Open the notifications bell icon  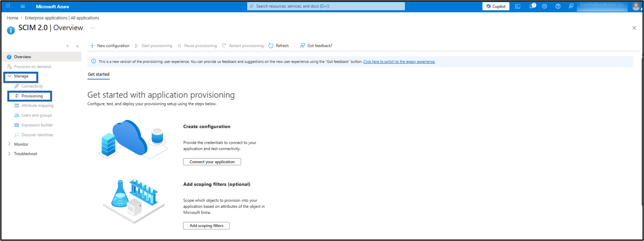532,6
